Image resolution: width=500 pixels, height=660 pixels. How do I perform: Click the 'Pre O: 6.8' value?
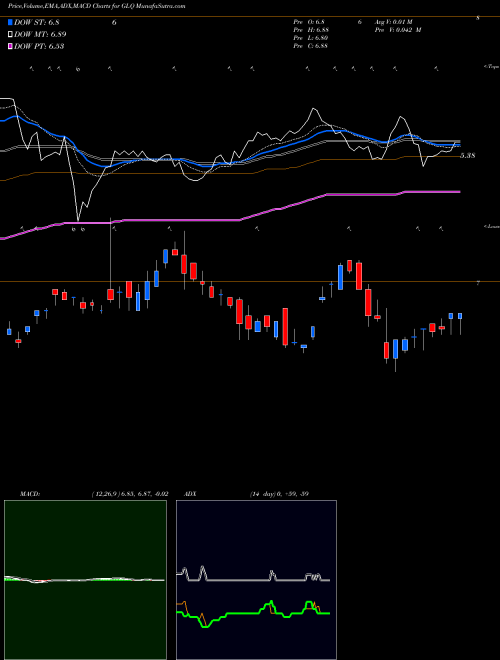click(x=309, y=22)
